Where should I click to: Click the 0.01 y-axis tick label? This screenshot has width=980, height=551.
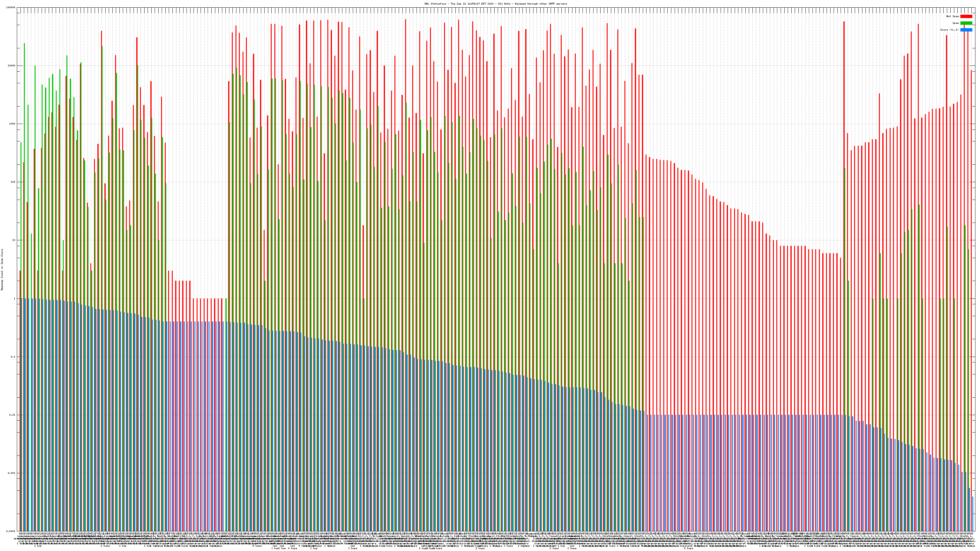point(13,415)
